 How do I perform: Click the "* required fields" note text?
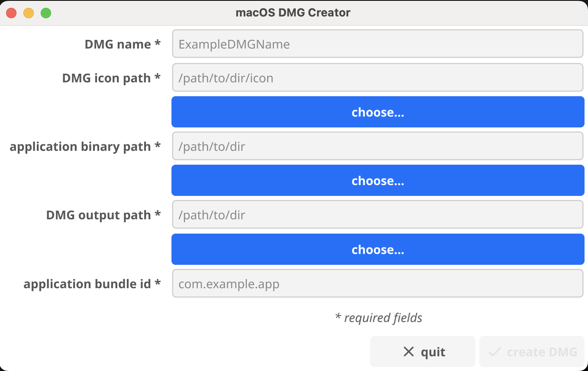coord(379,318)
